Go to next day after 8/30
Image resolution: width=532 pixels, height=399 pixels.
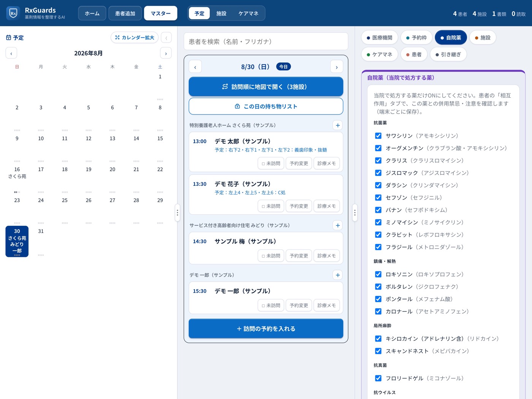click(337, 67)
